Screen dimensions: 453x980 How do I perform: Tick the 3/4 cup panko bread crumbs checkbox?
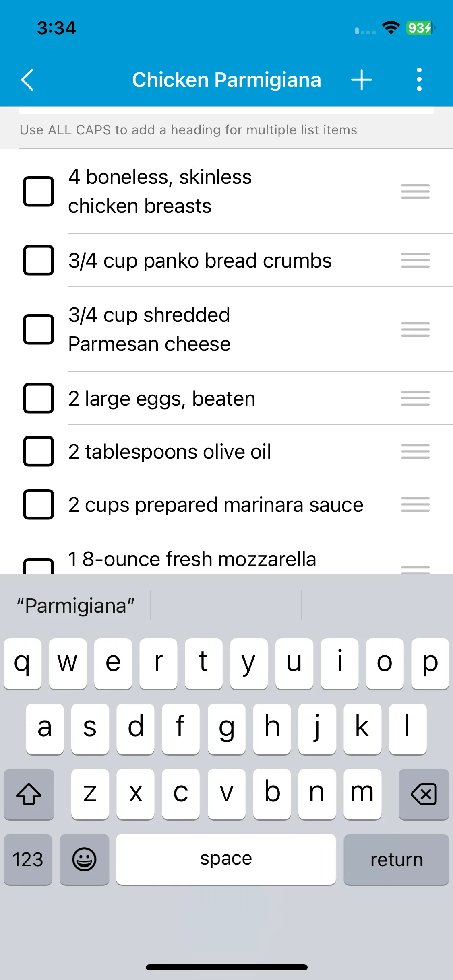point(39,260)
